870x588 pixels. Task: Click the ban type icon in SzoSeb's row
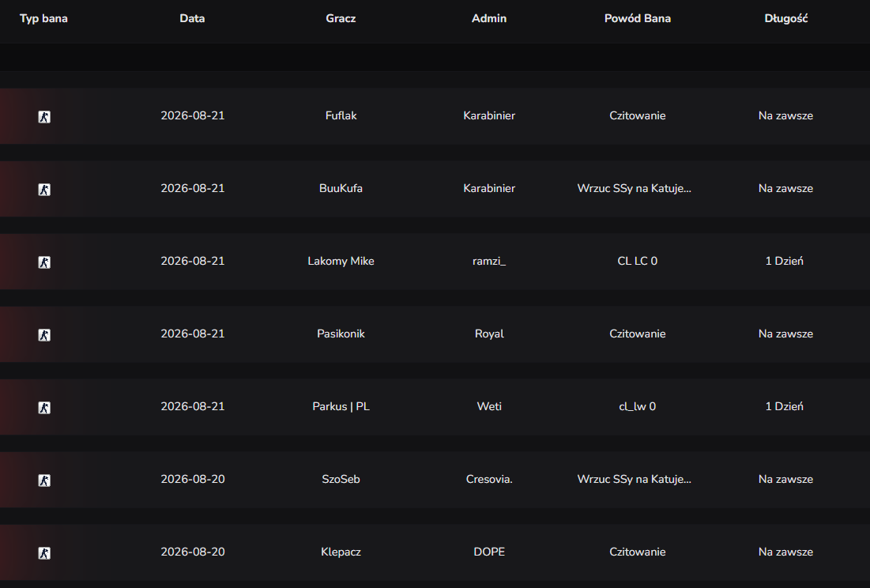44,480
